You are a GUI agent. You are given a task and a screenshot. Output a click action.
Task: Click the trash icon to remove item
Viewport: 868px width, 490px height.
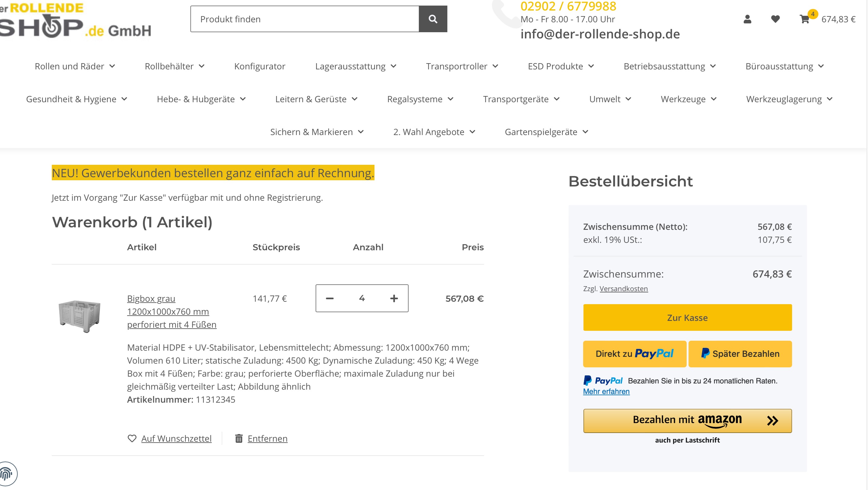(239, 439)
